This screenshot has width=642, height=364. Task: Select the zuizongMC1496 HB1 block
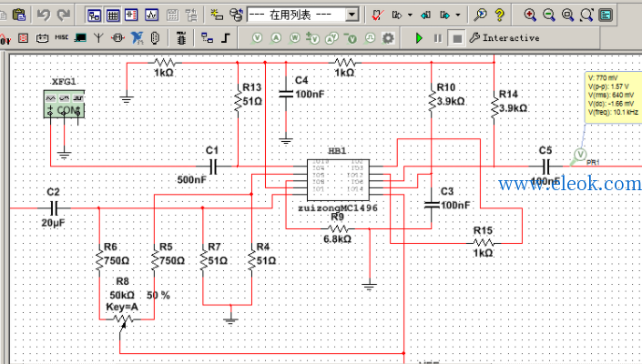click(x=338, y=180)
